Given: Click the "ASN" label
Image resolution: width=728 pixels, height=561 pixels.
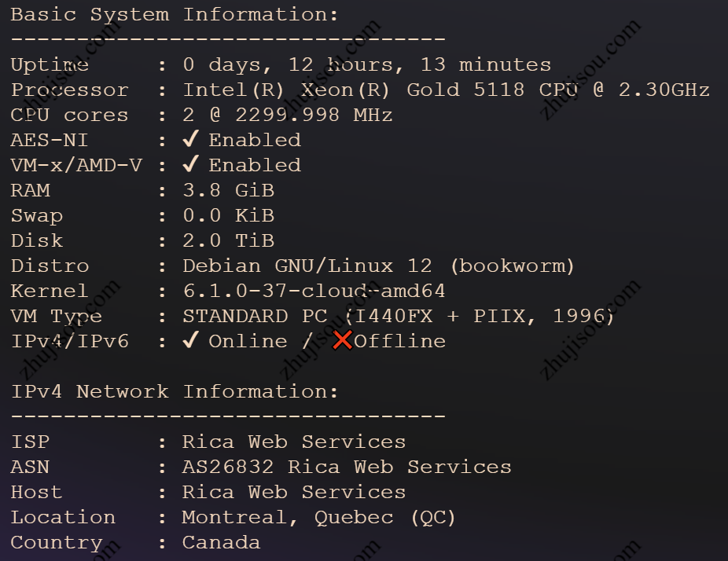Looking at the screenshot, I should pos(30,467).
